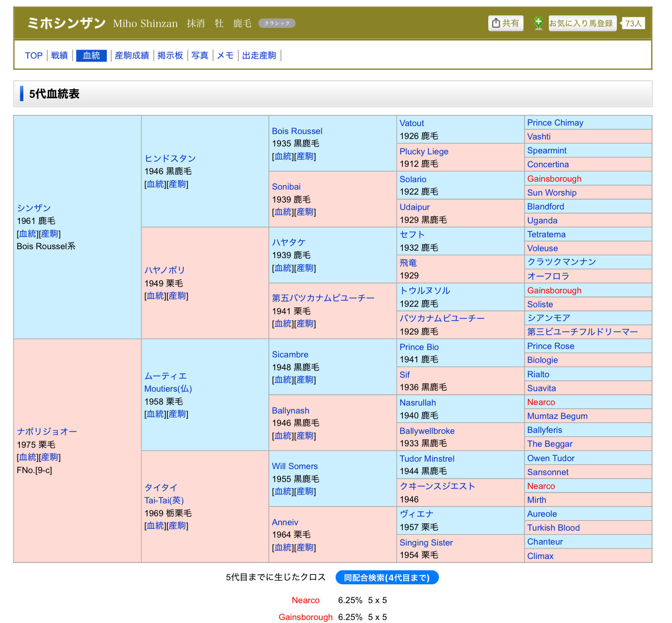Viewport: 672px width, 623px height.
Task: Click the 同配合検索(4代目まで) button
Action: pos(387,577)
